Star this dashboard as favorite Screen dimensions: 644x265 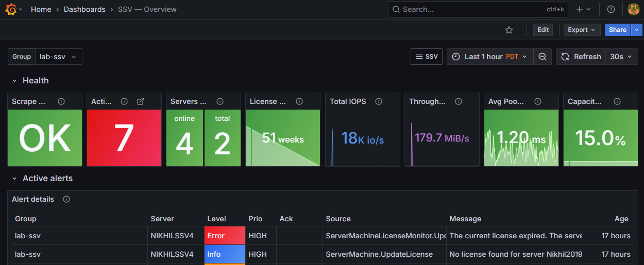click(509, 30)
